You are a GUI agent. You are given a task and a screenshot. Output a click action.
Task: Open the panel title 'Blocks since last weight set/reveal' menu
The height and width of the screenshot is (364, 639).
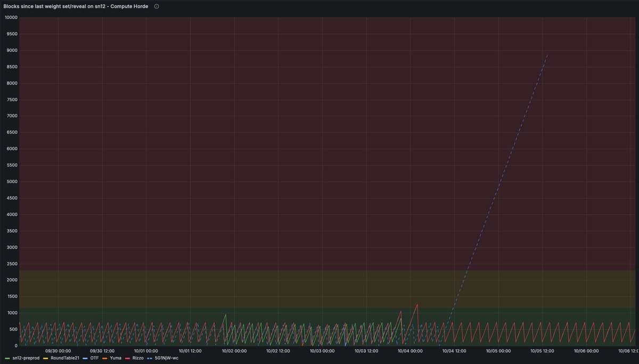point(76,6)
